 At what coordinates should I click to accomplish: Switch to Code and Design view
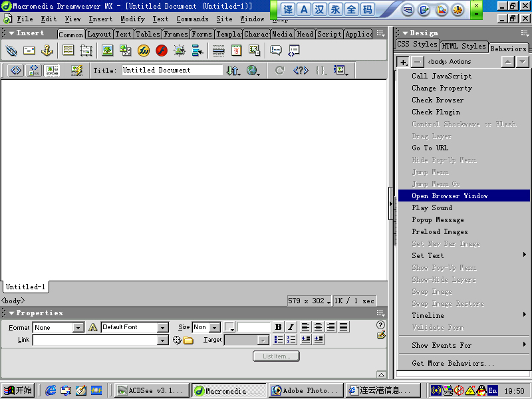[x=34, y=70]
